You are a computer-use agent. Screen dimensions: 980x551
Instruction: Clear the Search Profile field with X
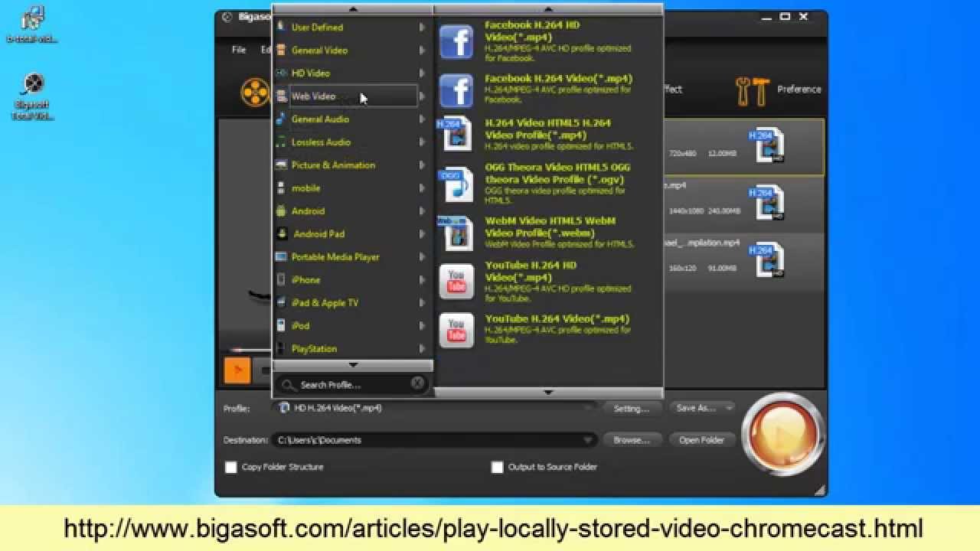tap(417, 383)
